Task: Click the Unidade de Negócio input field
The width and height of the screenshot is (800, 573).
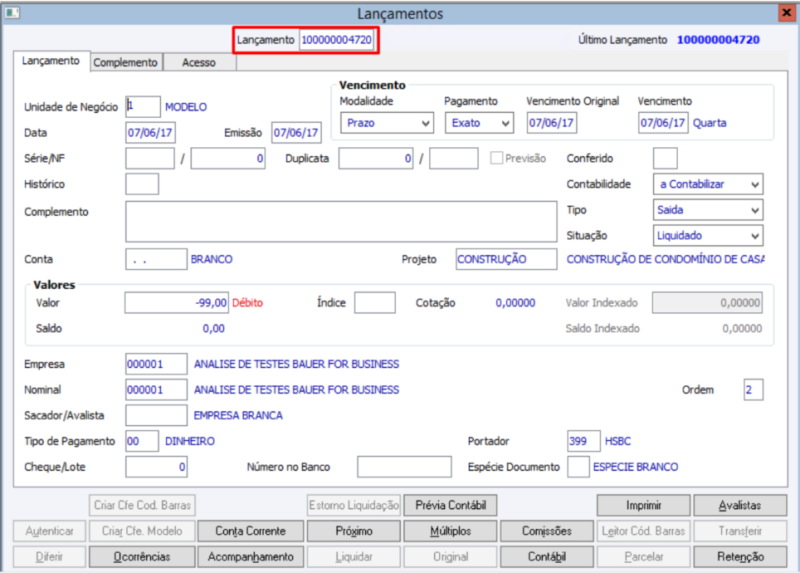Action: pyautogui.click(x=143, y=107)
